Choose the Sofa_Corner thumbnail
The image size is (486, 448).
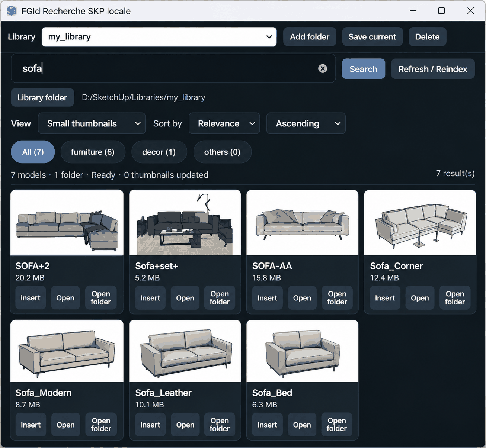(x=420, y=223)
